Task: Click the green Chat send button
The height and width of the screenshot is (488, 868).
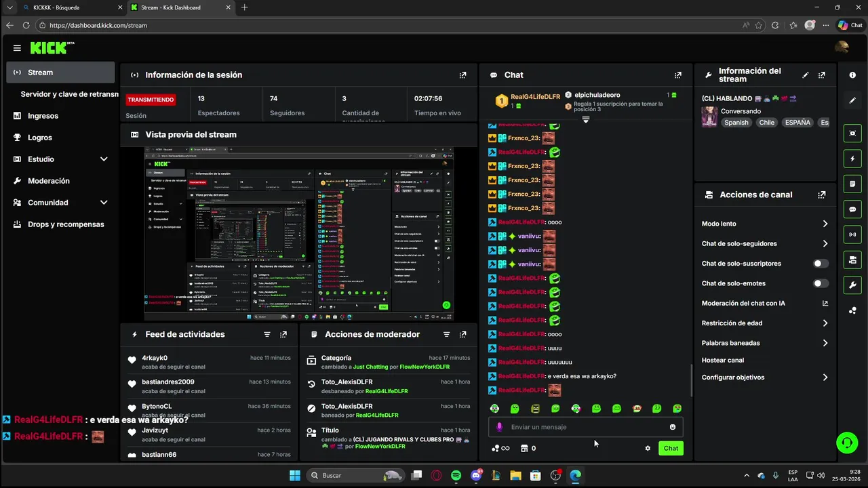Action: pos(671,448)
